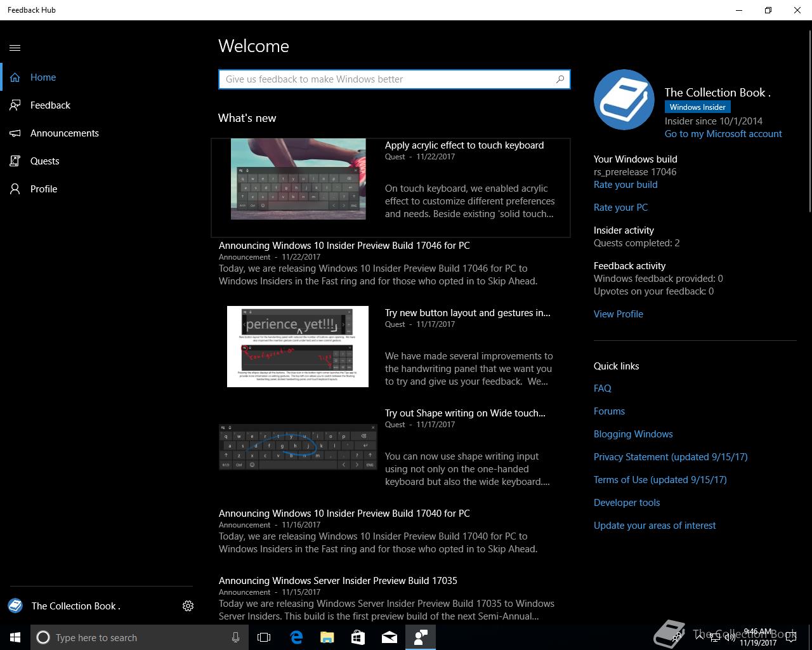812x650 pixels.
Task: Open Mail app from taskbar
Action: [x=390, y=637]
